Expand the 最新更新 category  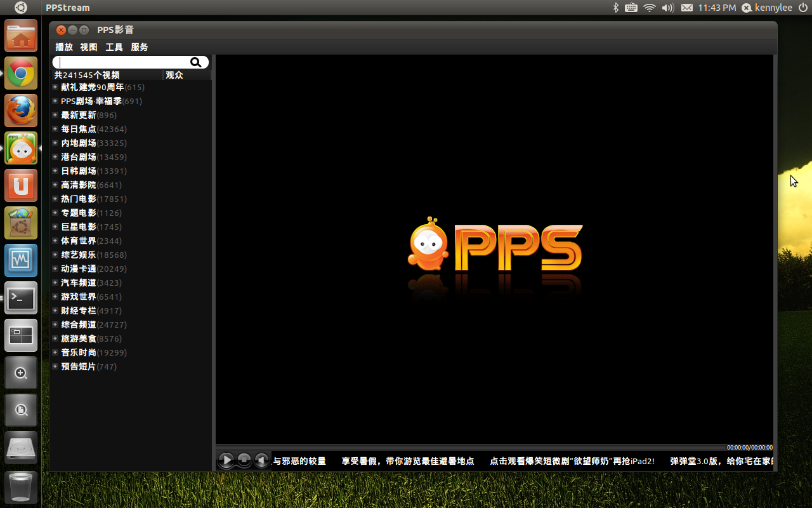tap(55, 115)
